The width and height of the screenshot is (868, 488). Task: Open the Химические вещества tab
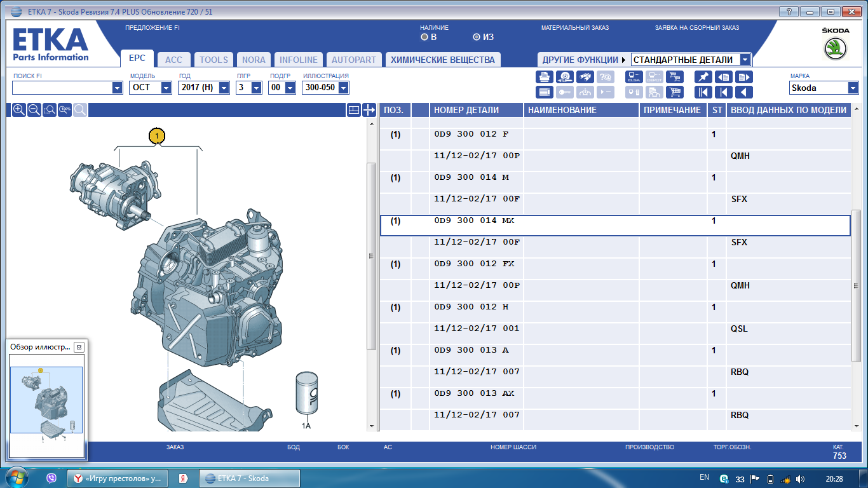(442, 60)
